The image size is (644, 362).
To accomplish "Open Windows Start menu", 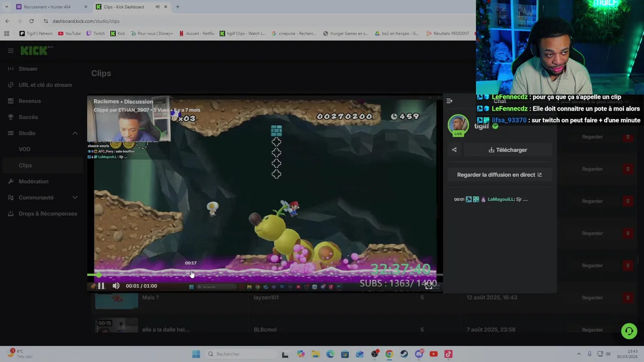I will pos(196,354).
